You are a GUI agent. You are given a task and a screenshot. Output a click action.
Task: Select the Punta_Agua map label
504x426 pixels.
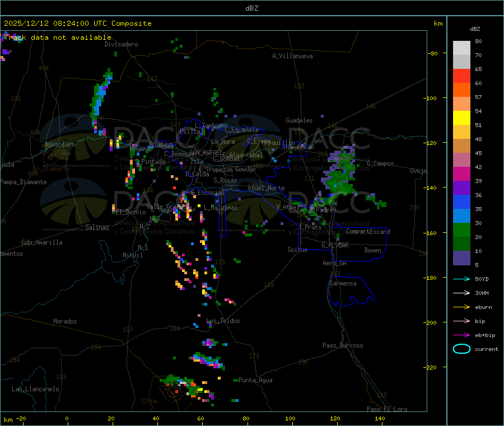point(255,380)
